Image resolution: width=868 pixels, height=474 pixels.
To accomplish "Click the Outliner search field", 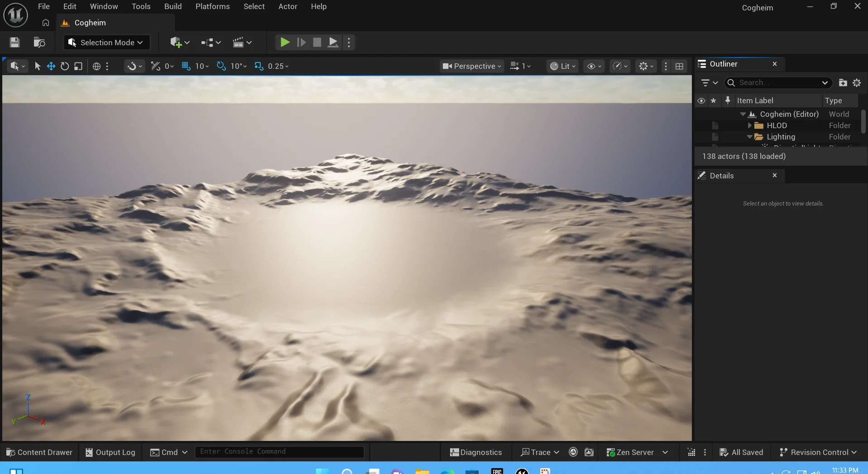I will (x=778, y=83).
